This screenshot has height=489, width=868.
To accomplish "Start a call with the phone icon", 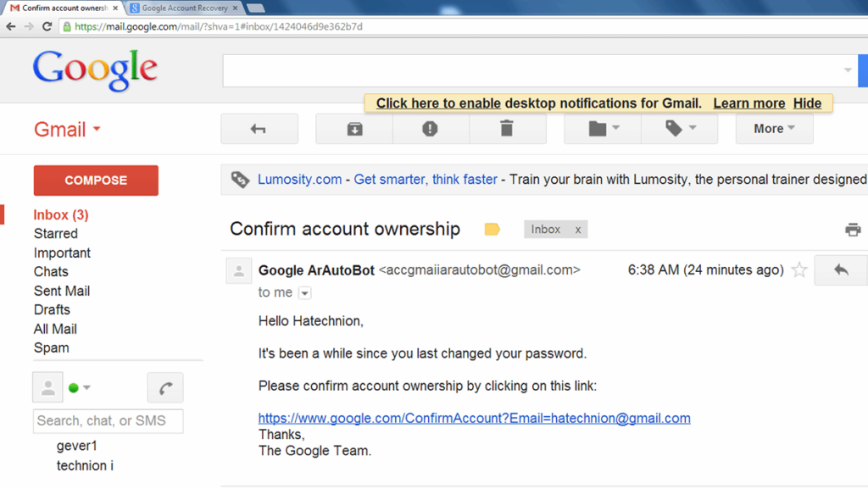I will (164, 387).
